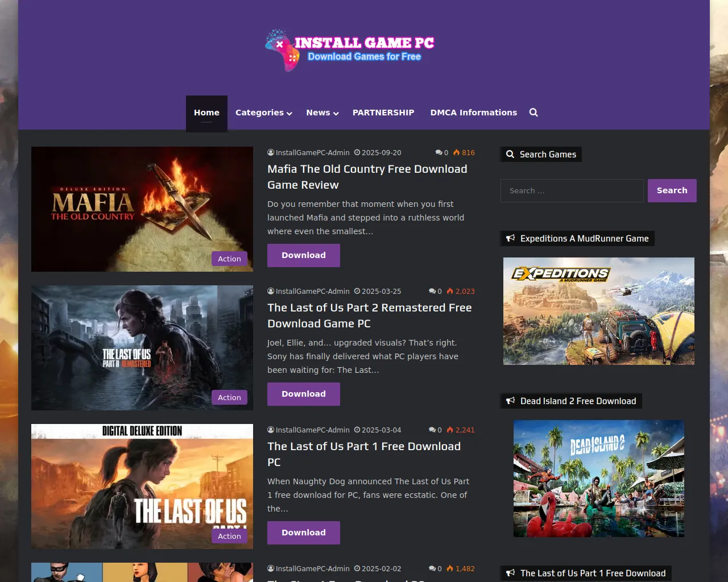The image size is (728, 582).
Task: Go to the Home menu item
Action: coord(206,113)
